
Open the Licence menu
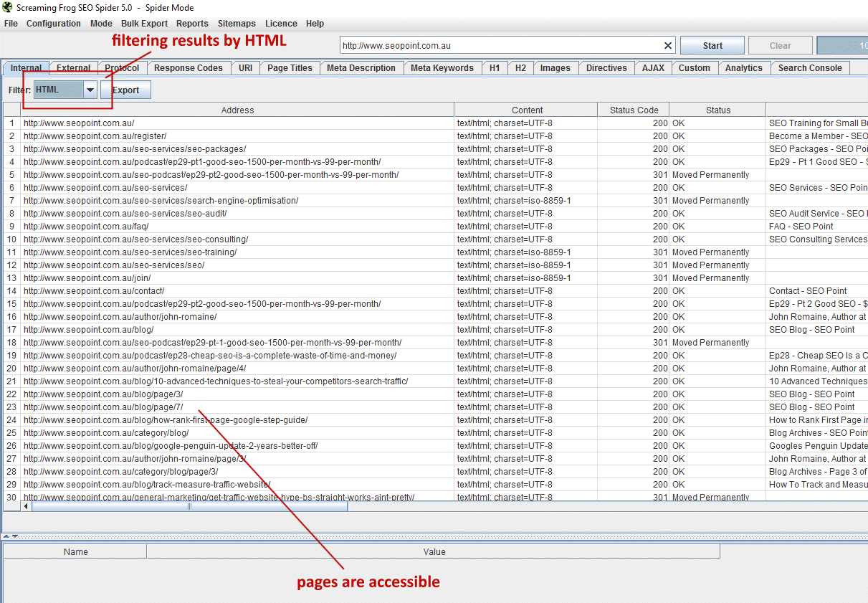pyautogui.click(x=281, y=24)
